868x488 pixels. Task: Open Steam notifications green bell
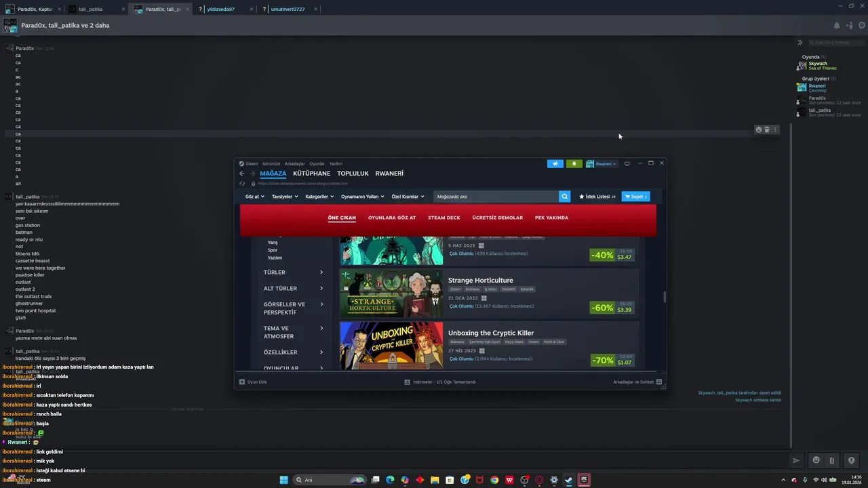tap(574, 163)
